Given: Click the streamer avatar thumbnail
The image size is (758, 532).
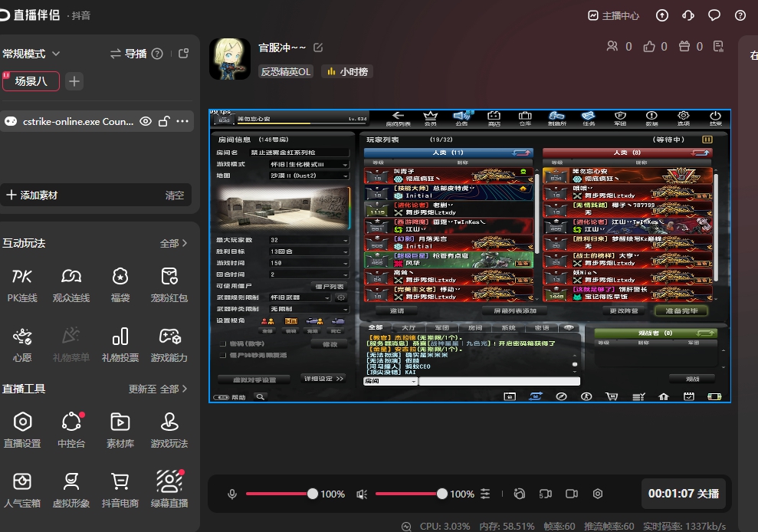Looking at the screenshot, I should click(230, 59).
